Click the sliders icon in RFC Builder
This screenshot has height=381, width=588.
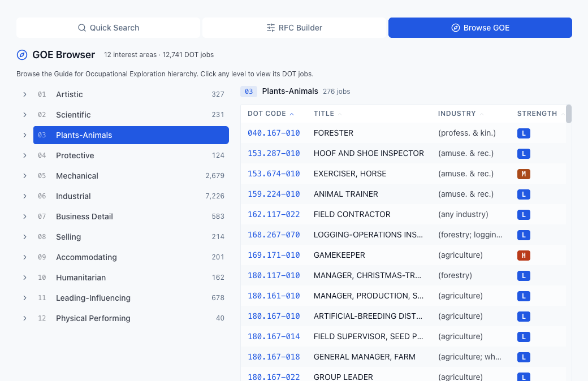click(271, 28)
